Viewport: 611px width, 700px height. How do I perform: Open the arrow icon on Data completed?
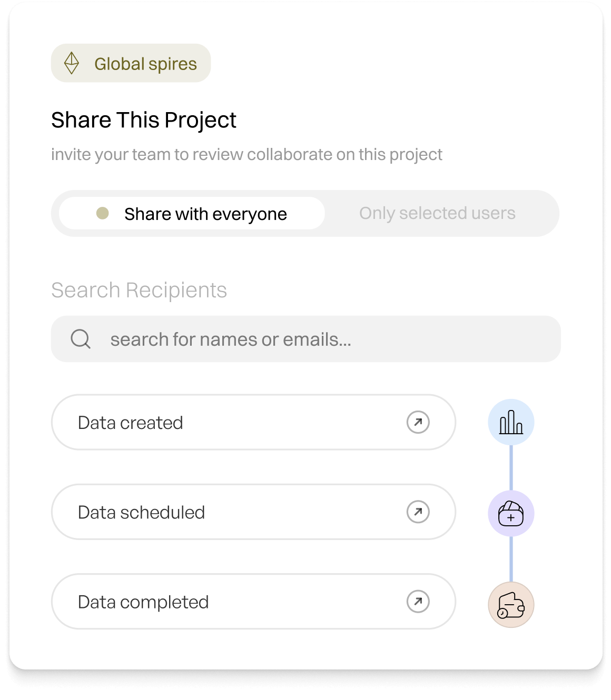[x=418, y=602]
